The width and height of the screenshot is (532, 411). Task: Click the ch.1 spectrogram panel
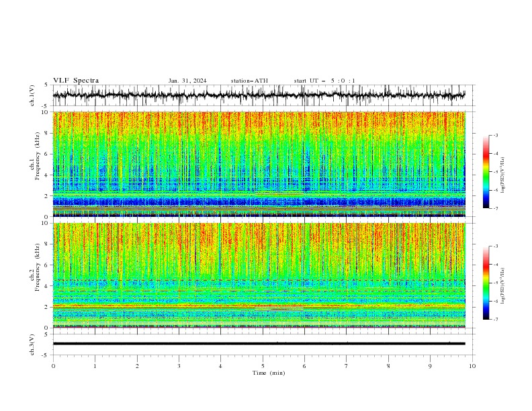pyautogui.click(x=259, y=164)
